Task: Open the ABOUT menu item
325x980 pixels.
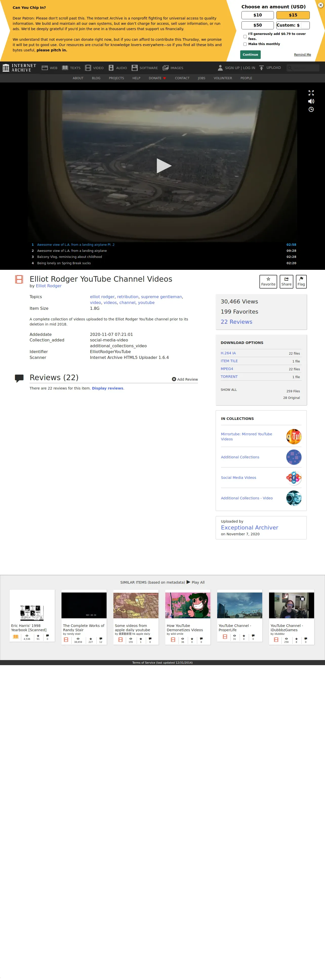Action: pos(78,78)
